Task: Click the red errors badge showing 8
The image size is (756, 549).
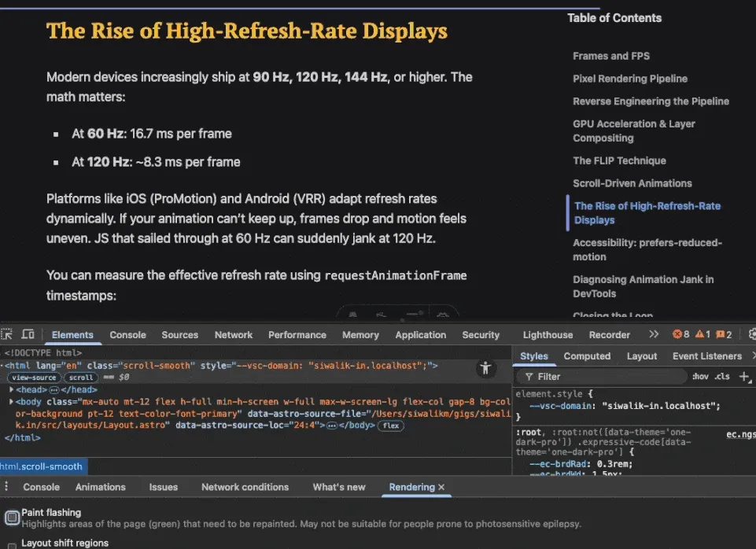Action: click(678, 333)
